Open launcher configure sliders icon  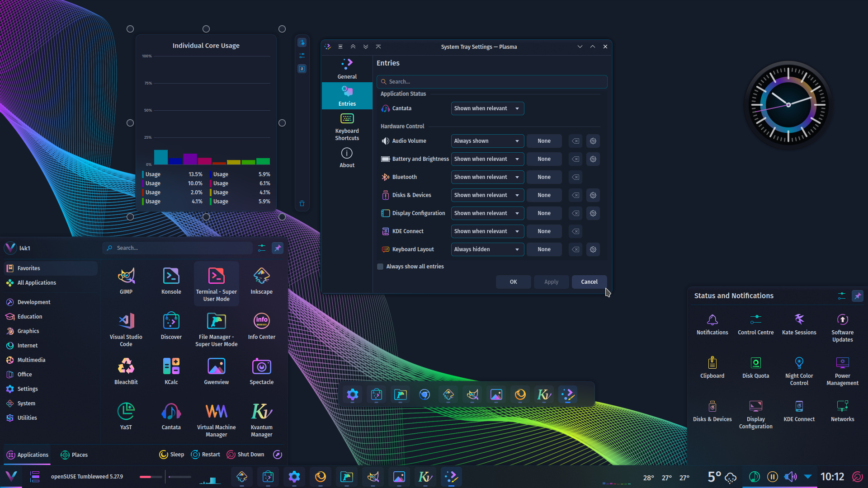262,248
